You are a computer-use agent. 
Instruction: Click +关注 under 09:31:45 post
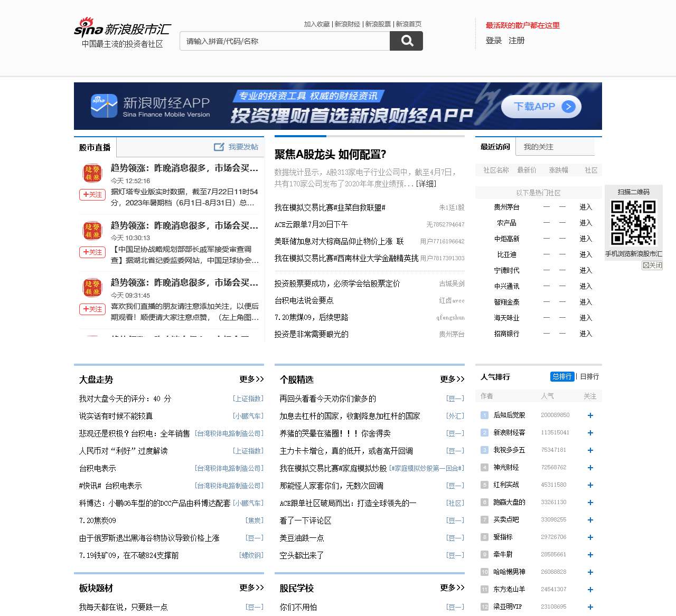pos(92,309)
